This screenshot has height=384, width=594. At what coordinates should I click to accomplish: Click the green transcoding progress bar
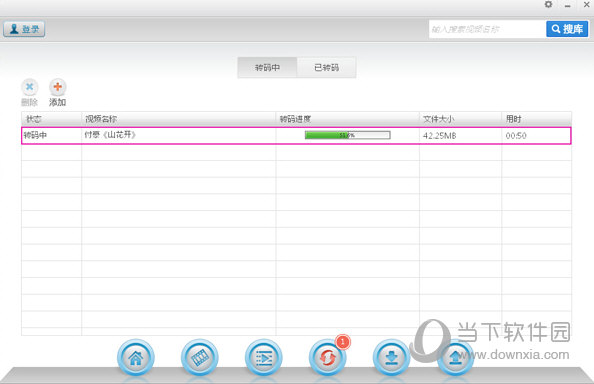[x=347, y=135]
